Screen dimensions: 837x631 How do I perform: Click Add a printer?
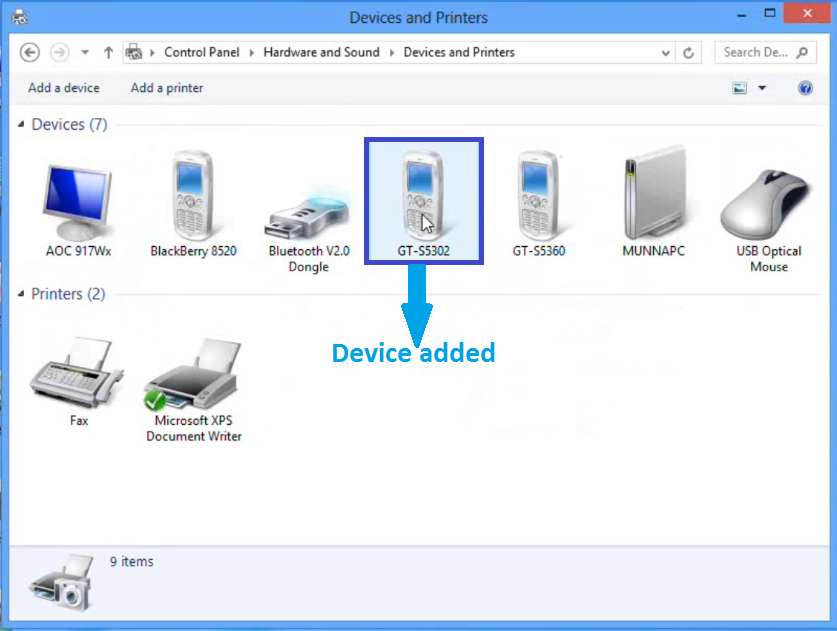[x=166, y=88]
